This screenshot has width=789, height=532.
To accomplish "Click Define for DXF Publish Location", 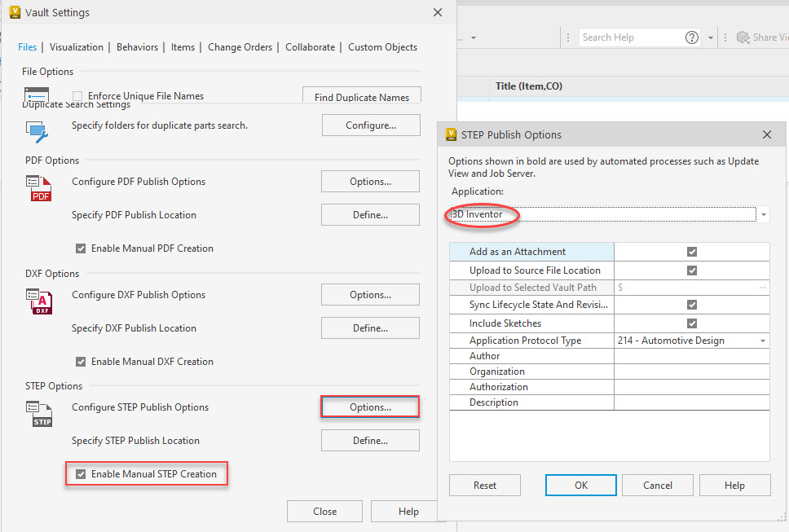I will point(370,328).
